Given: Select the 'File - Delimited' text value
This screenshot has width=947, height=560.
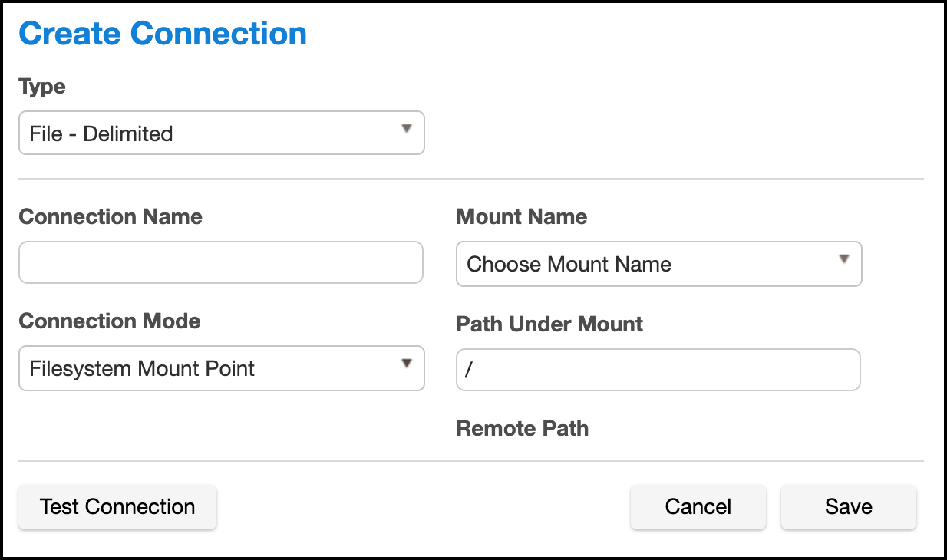Looking at the screenshot, I should tap(101, 134).
